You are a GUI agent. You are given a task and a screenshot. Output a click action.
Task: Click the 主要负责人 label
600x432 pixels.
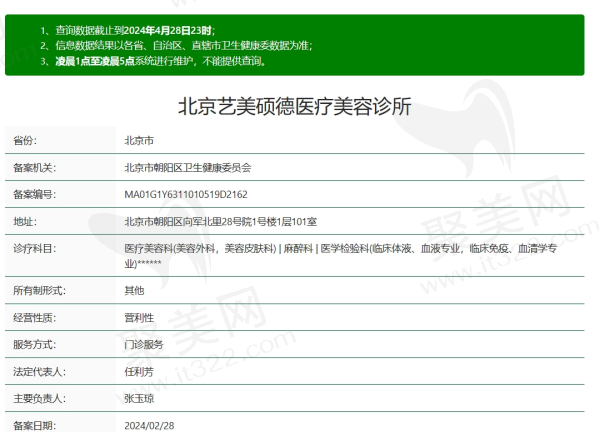coord(39,398)
